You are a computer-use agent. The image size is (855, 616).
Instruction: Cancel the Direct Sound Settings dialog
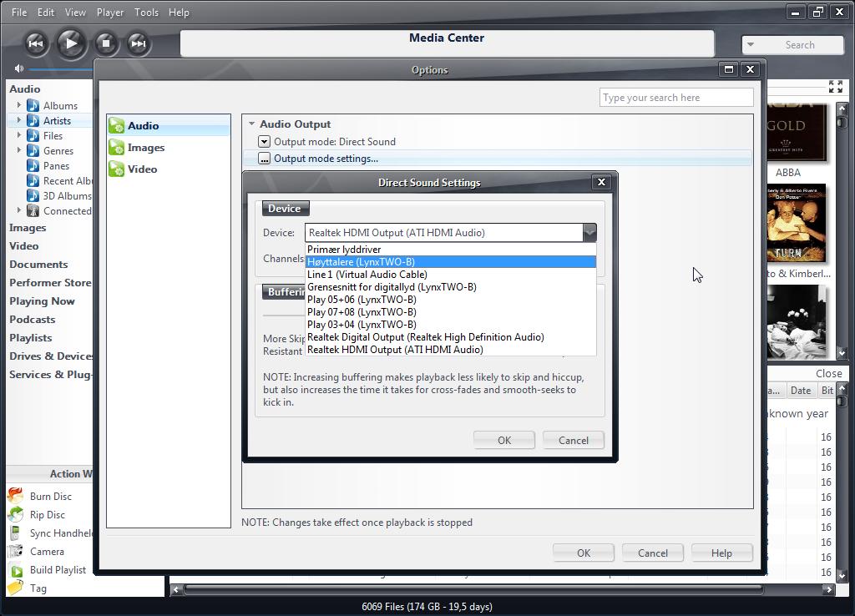(x=574, y=441)
